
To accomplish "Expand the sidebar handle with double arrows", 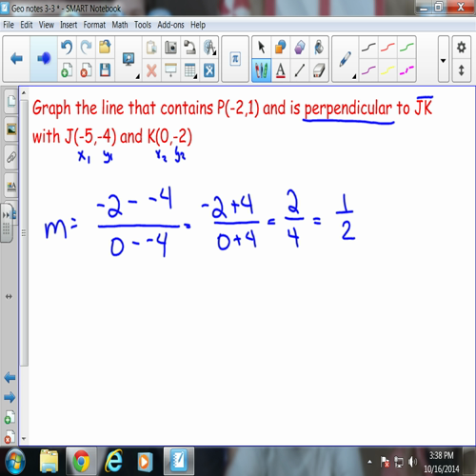I will point(6,223).
